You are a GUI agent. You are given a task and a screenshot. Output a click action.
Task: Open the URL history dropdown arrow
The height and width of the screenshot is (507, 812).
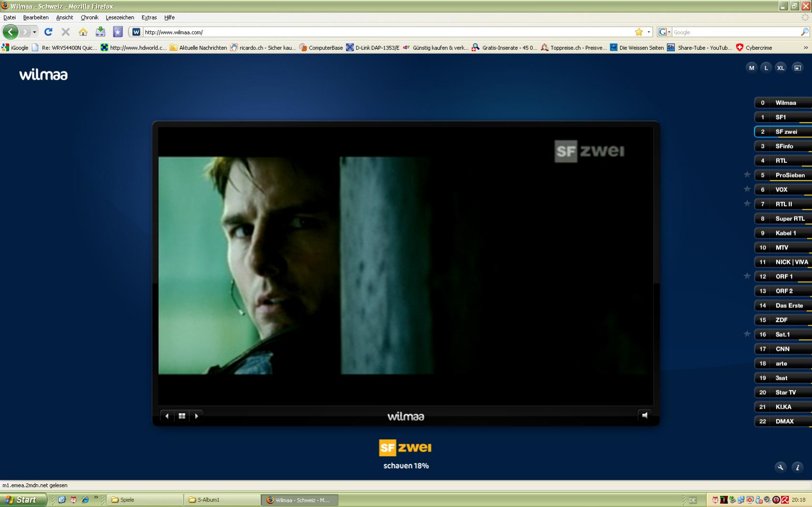pyautogui.click(x=649, y=32)
